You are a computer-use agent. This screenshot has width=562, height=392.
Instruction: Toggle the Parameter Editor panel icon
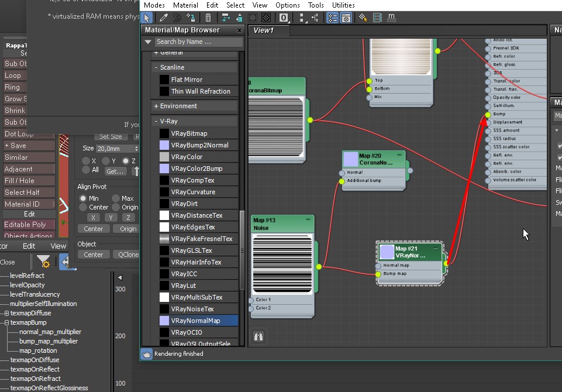click(x=346, y=18)
